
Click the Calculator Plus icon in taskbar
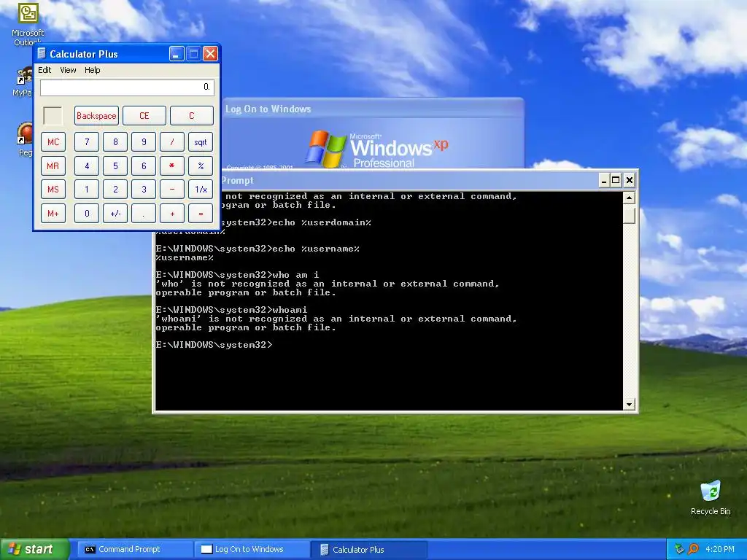click(324, 550)
